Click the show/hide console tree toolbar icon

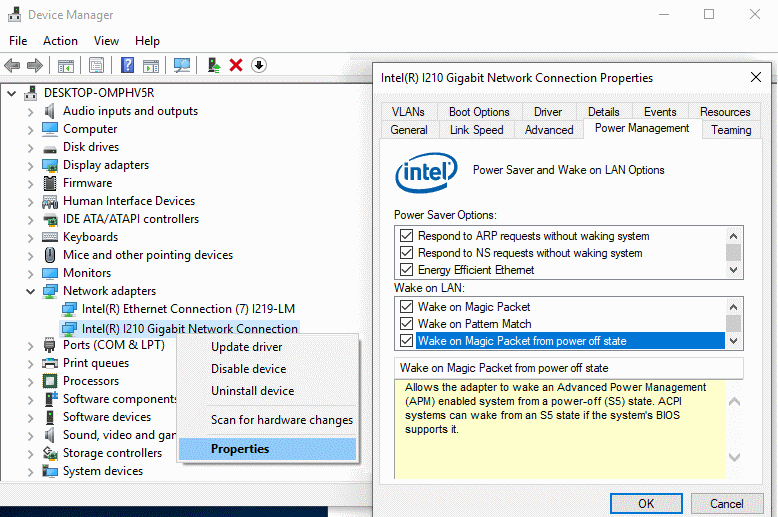[65, 65]
